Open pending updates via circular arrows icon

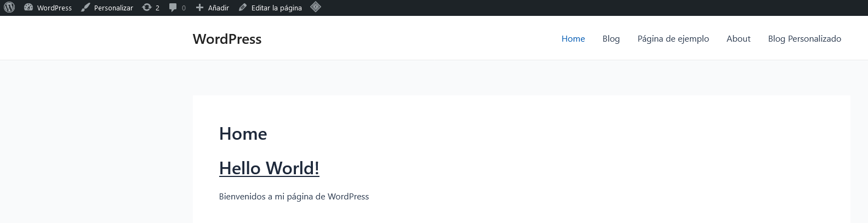(x=147, y=8)
